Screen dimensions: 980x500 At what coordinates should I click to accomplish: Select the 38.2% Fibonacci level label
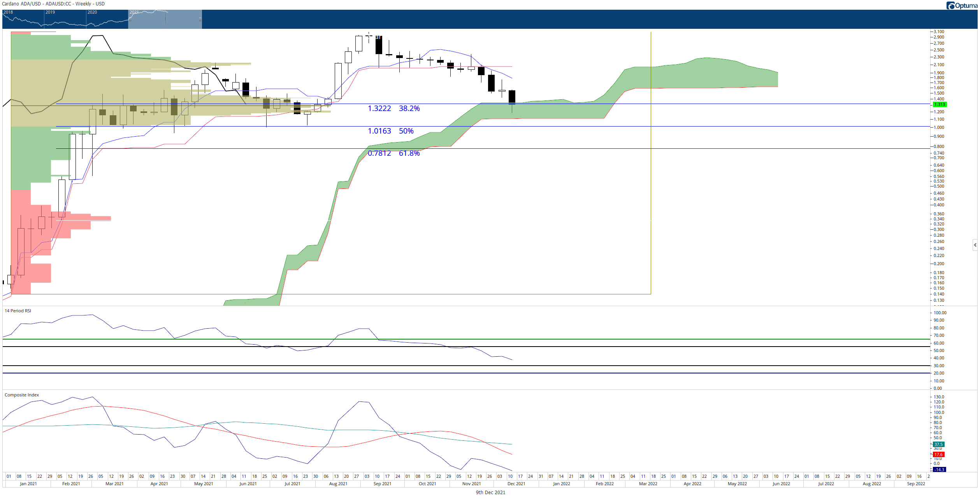pos(409,108)
